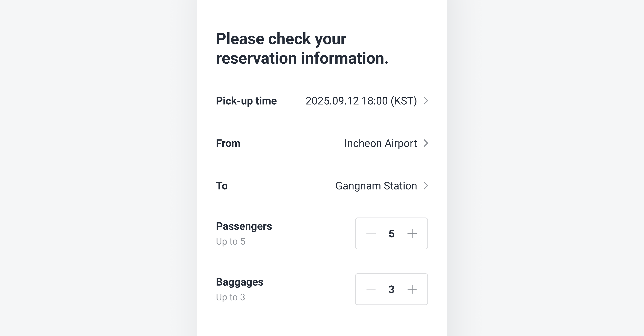Click the Passengers label
The image size is (644, 336).
pos(244,226)
